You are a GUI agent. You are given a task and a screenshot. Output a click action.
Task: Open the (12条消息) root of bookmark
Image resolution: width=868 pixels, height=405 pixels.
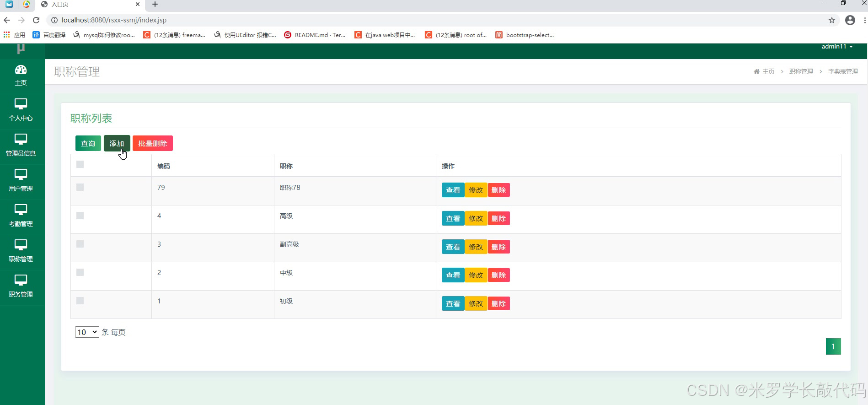coord(455,35)
